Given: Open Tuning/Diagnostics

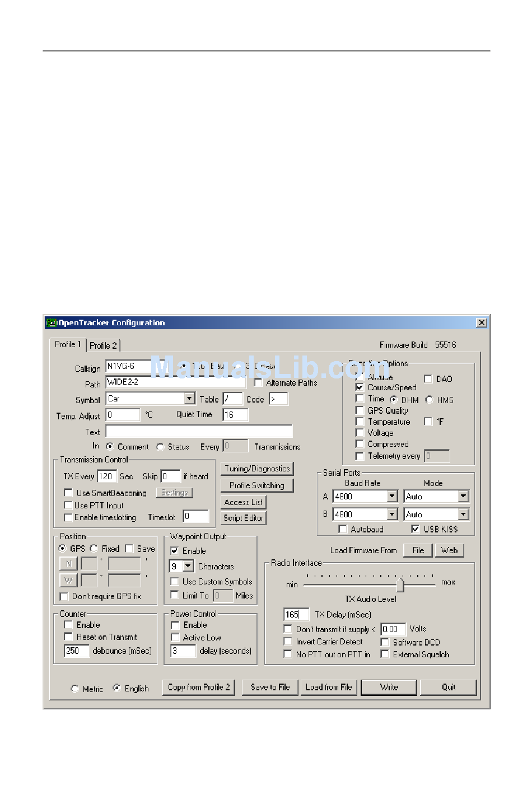Looking at the screenshot, I should [257, 469].
